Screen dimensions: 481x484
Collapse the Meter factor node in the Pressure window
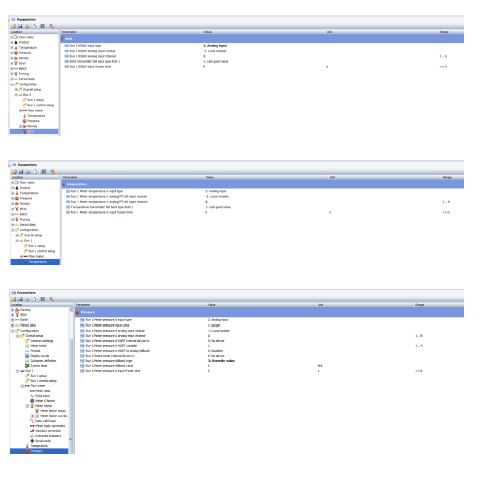(28, 406)
